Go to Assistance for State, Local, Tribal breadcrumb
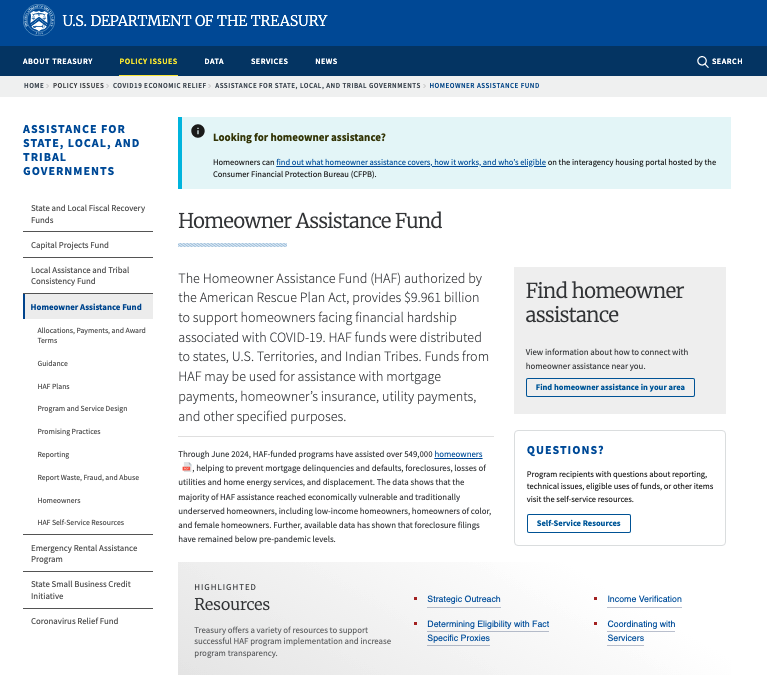767x686 pixels. point(317,86)
